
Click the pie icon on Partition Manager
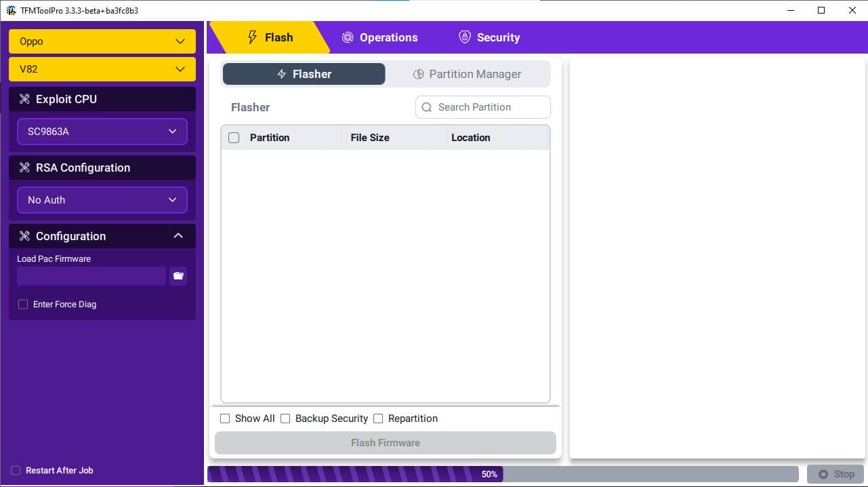click(x=418, y=74)
